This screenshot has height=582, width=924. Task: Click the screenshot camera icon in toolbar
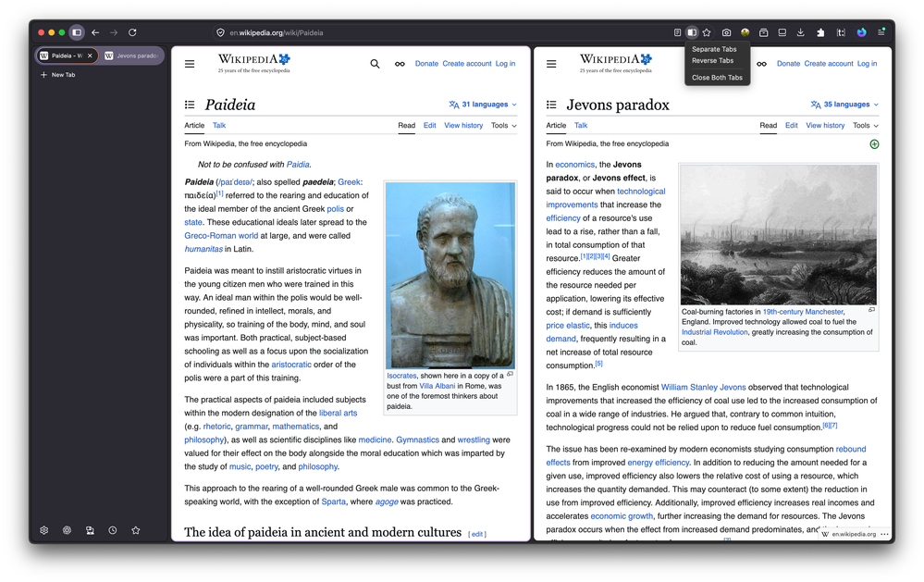point(726,32)
